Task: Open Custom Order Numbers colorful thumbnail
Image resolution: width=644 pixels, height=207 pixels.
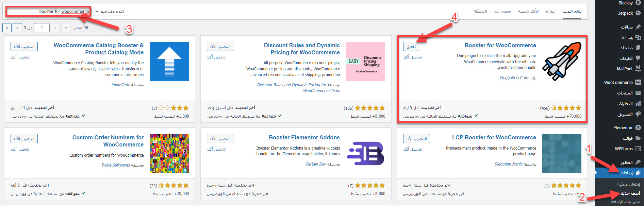Action: [169, 153]
